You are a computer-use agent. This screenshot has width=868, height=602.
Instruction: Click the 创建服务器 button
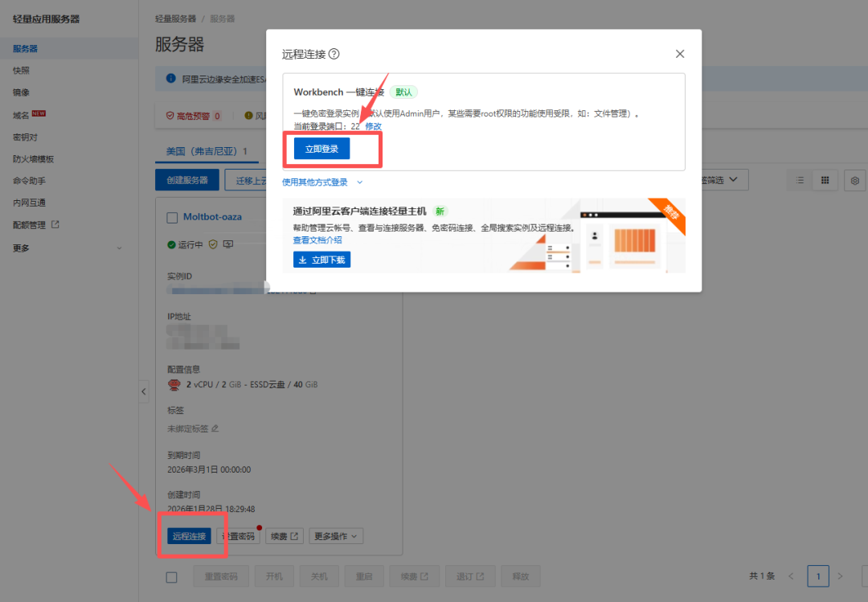tap(187, 180)
